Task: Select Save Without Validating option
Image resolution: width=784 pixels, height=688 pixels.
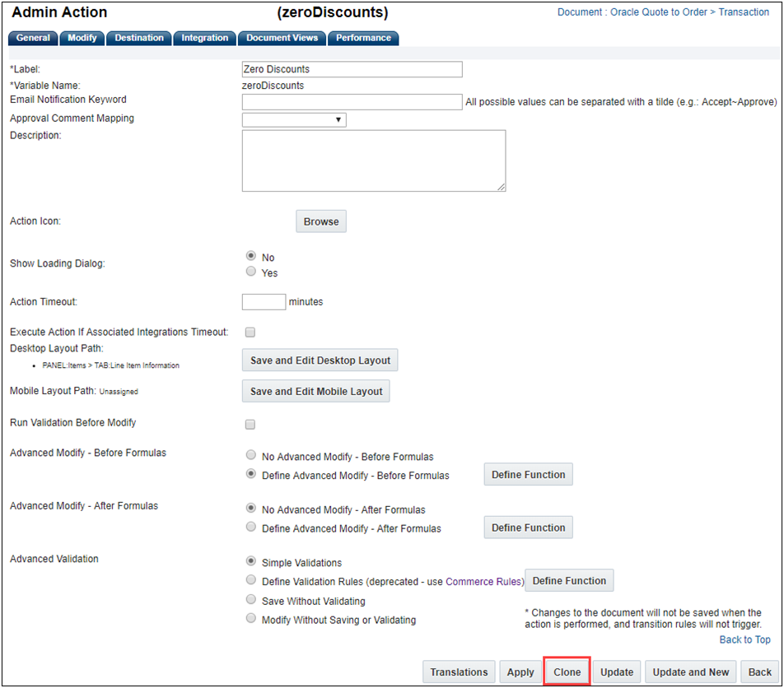Action: click(250, 599)
